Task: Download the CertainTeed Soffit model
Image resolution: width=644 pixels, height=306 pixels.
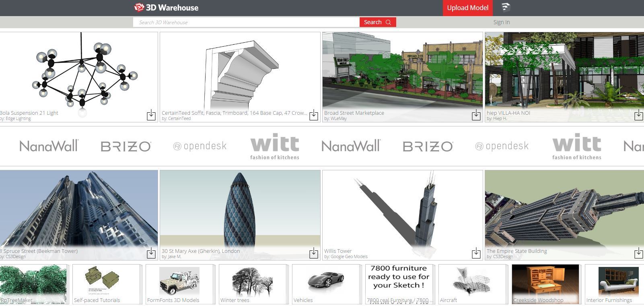Action: point(314,115)
